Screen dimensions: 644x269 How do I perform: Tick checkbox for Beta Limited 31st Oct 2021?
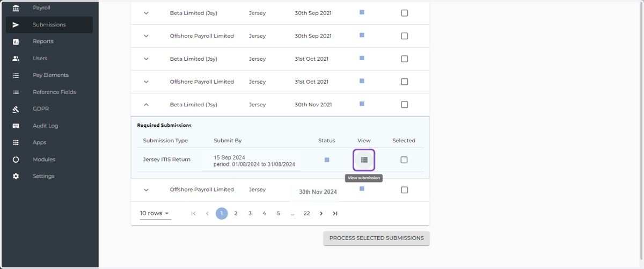[x=404, y=59]
